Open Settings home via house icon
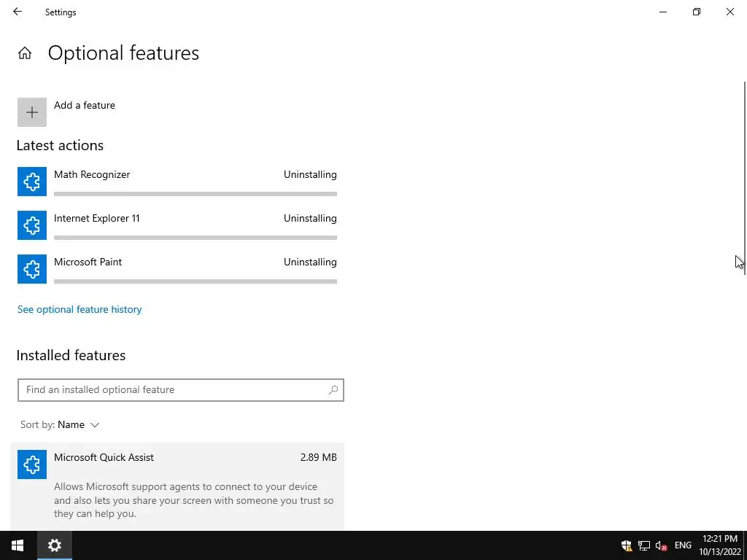 pyautogui.click(x=25, y=52)
